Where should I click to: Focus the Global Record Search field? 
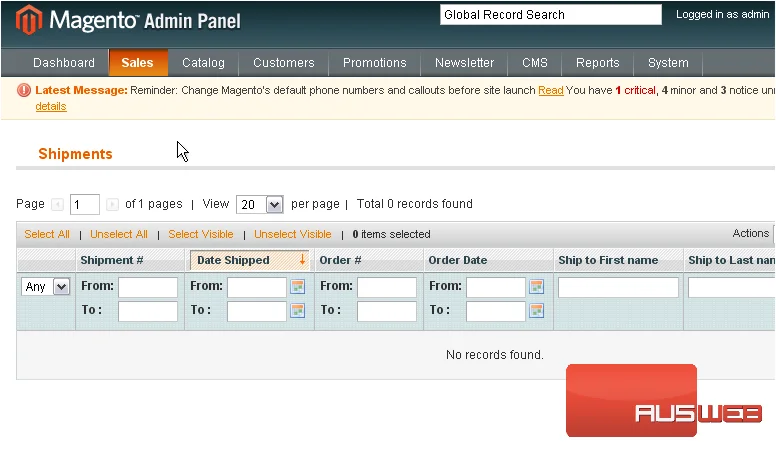[551, 14]
